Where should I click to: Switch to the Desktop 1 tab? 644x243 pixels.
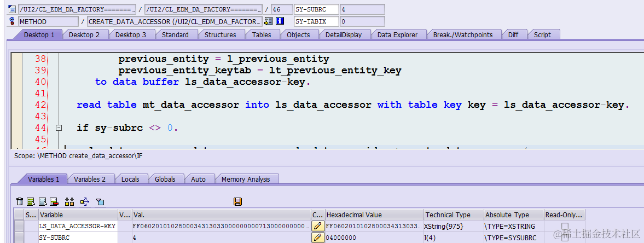coord(39,34)
